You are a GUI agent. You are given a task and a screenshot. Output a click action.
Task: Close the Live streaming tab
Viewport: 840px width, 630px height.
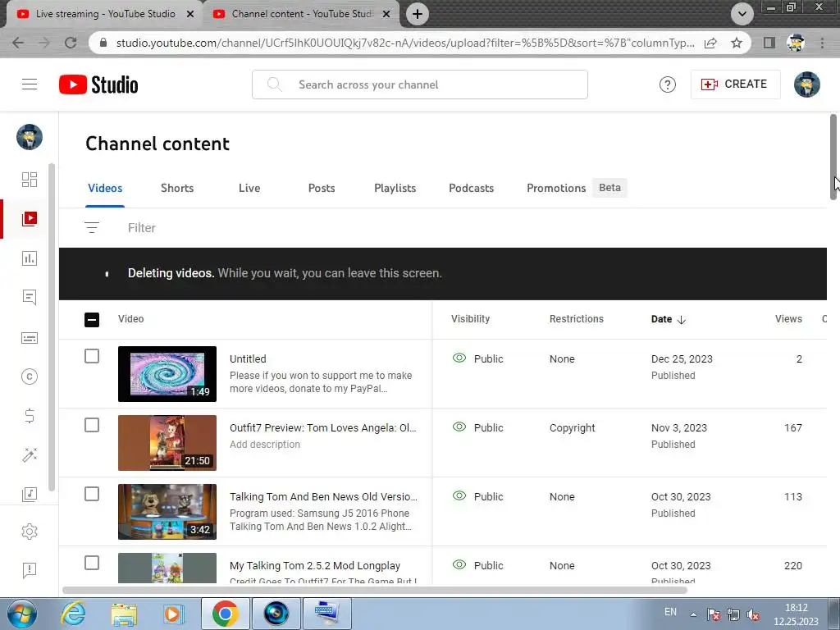189,14
